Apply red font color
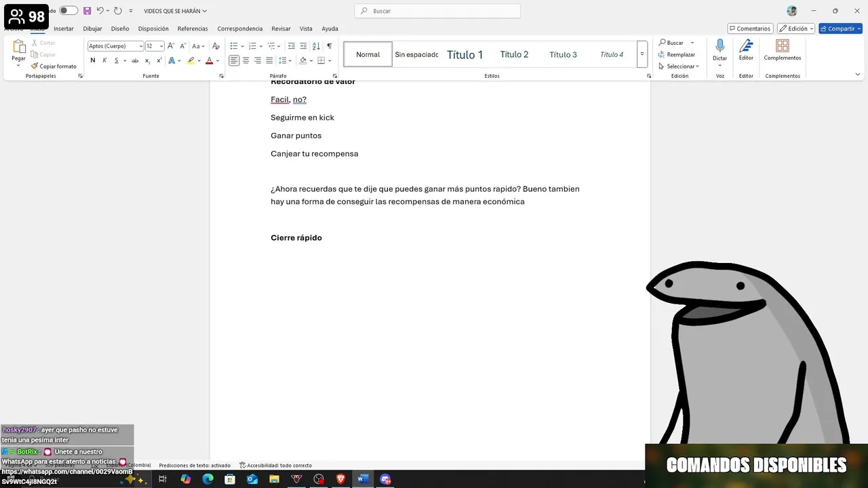This screenshot has width=868, height=488. [x=209, y=60]
